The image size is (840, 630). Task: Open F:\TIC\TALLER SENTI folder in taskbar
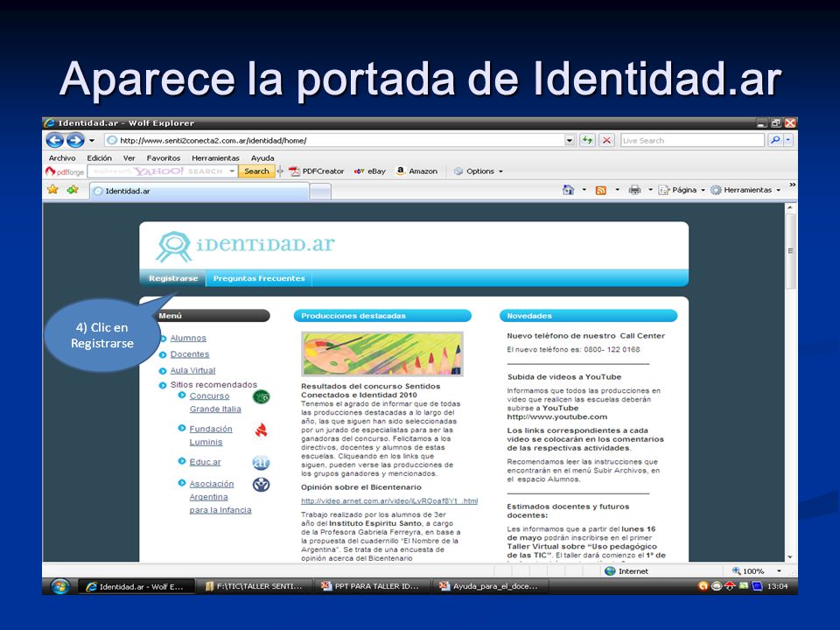(x=255, y=586)
